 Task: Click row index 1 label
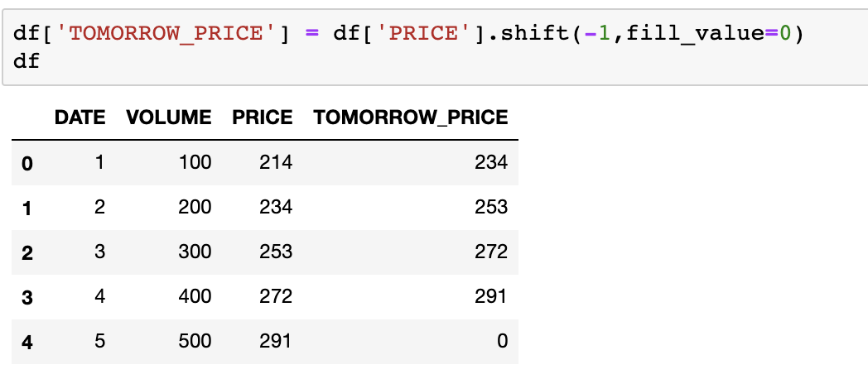click(27, 208)
